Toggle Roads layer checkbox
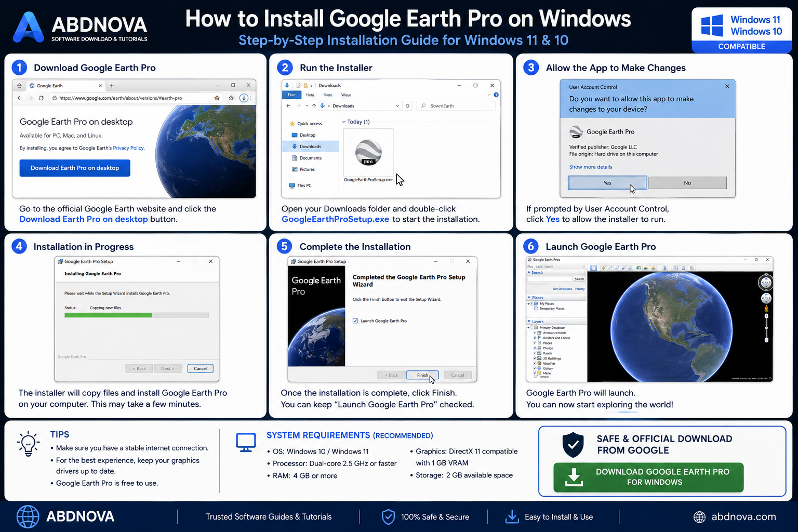Image resolution: width=798 pixels, height=532 pixels. click(535, 353)
